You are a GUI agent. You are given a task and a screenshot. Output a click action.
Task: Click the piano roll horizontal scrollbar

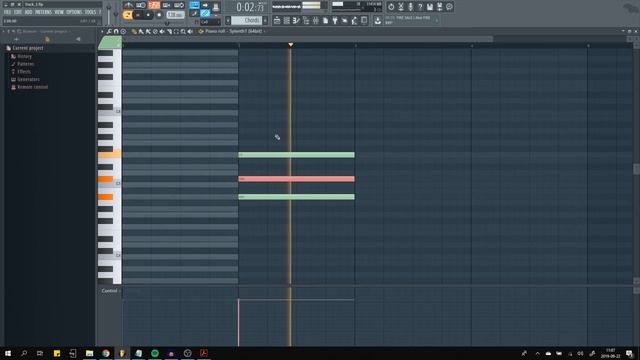tap(308, 39)
